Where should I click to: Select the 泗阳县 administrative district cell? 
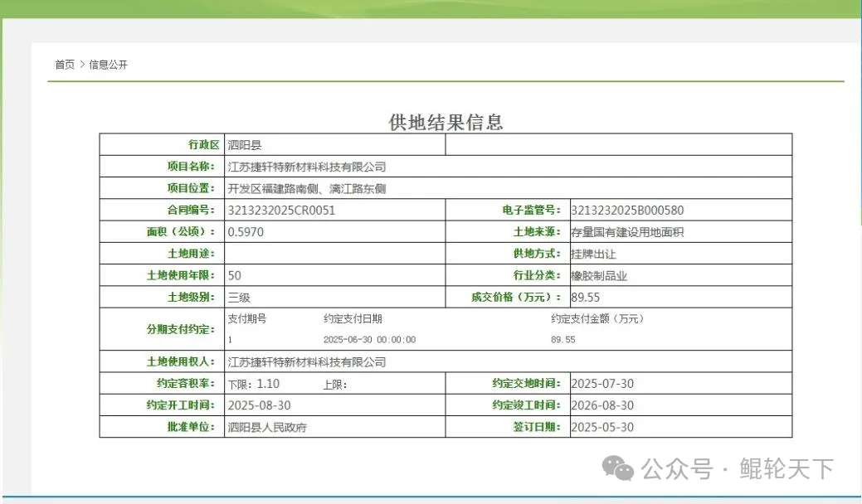[245, 145]
